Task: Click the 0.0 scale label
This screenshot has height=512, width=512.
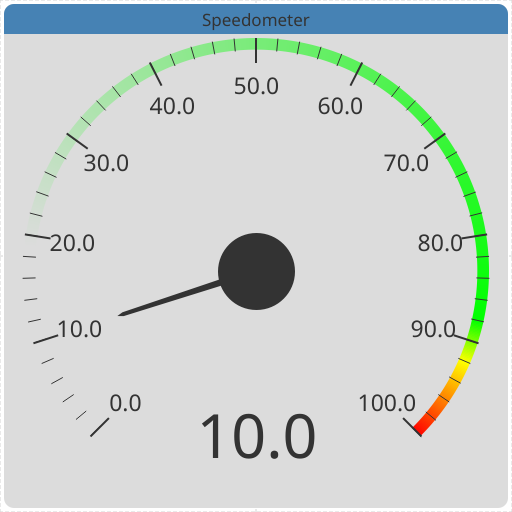Action: tap(125, 403)
